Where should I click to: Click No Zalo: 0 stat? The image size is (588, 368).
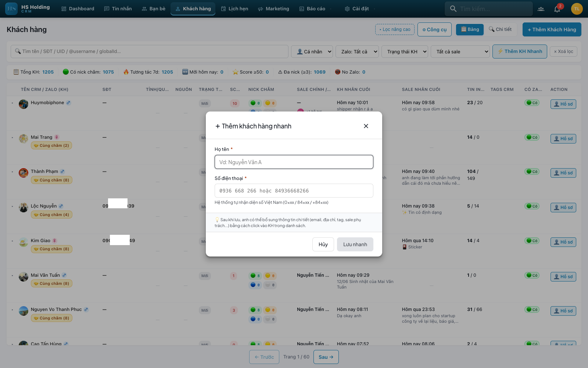coord(350,72)
